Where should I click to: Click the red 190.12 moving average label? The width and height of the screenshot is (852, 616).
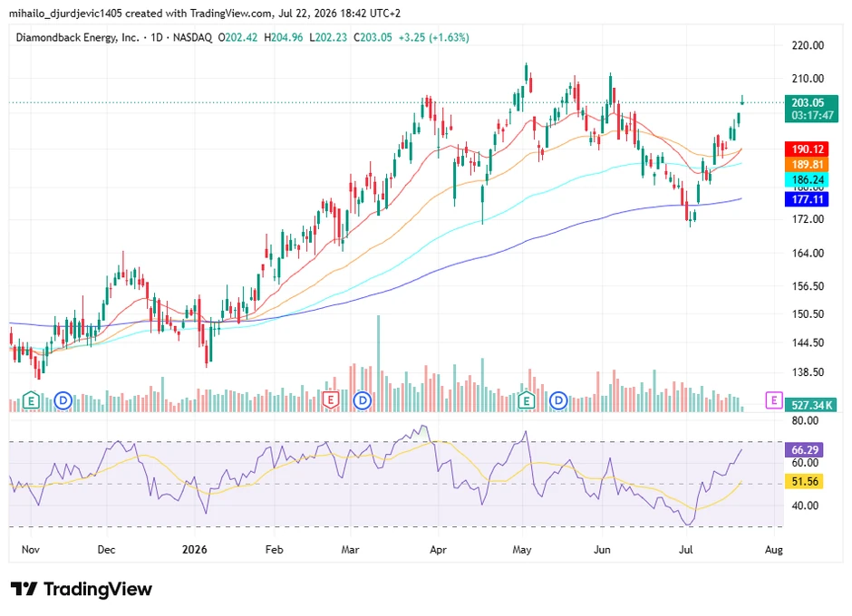tap(807, 149)
